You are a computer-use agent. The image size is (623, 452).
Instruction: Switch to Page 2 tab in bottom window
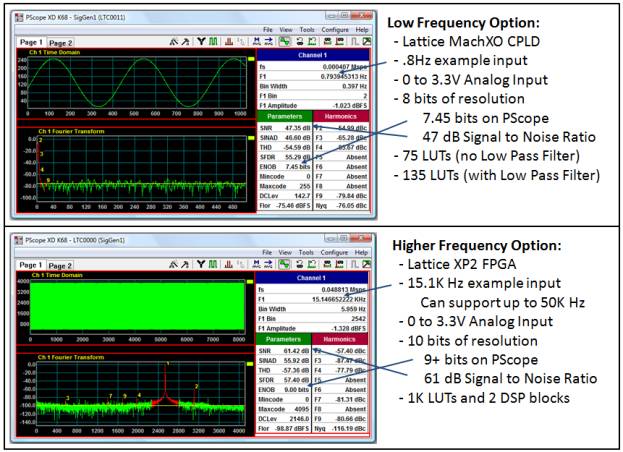tap(61, 264)
